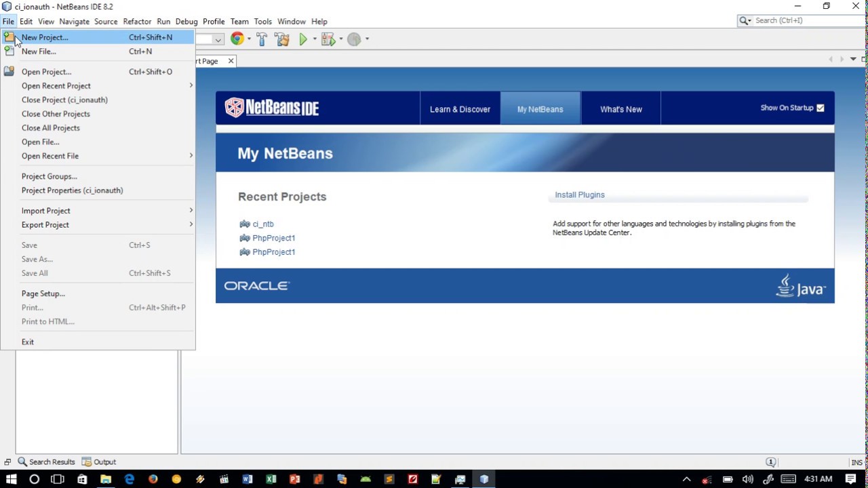Toggle the Show On Startup checkbox

[x=821, y=108]
